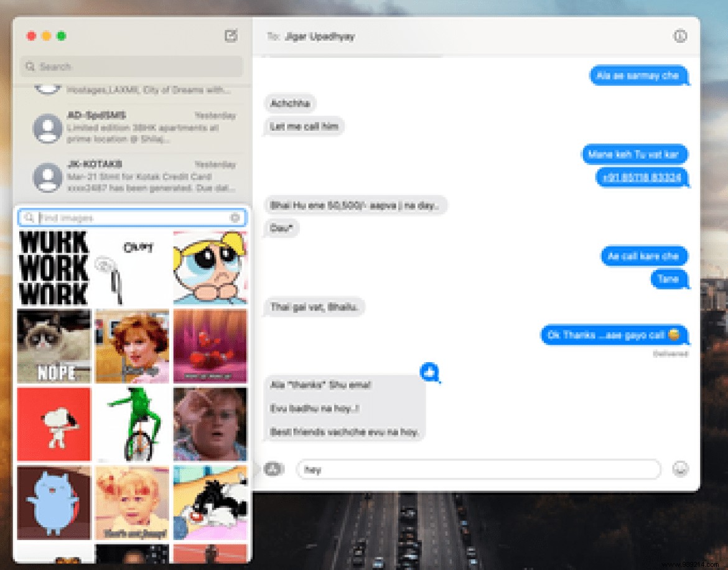Viewport: 728px width, 570px height.
Task: Call the linked number +91 85718 83324
Action: (x=643, y=177)
